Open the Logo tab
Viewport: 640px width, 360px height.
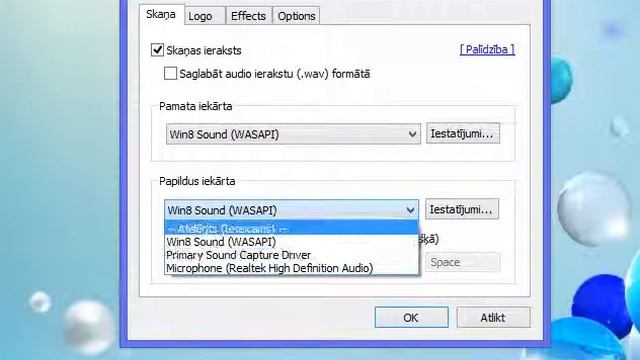(x=204, y=16)
